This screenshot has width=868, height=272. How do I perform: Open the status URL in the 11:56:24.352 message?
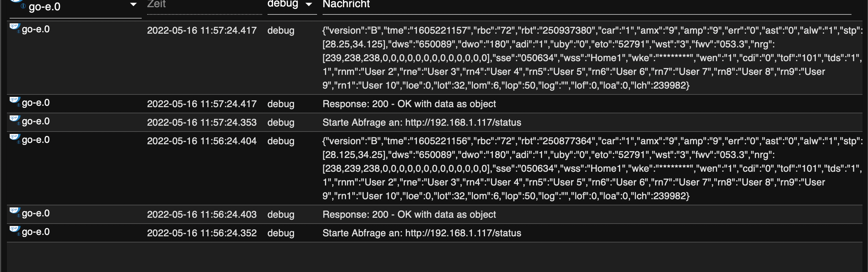[x=463, y=233]
